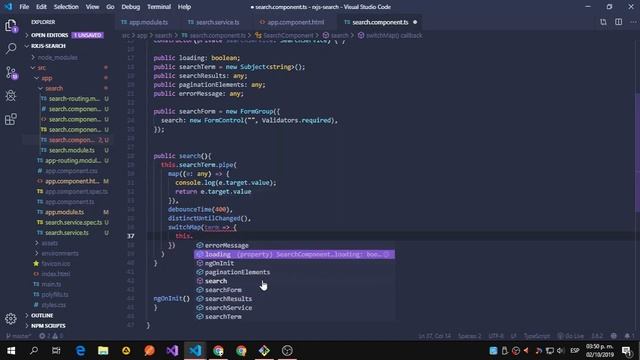Open File Explorer from the taskbar
Viewport: 640px width, 360px height.
[x=103, y=351]
